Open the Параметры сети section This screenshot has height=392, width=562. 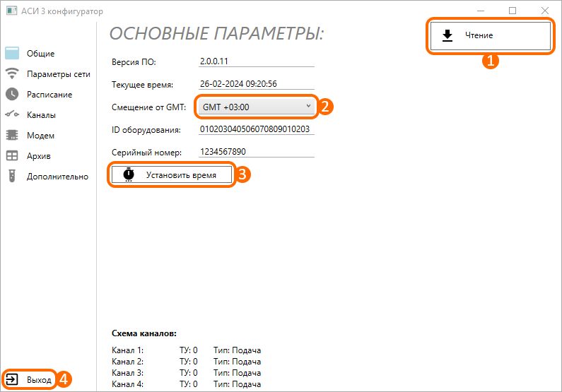click(59, 74)
